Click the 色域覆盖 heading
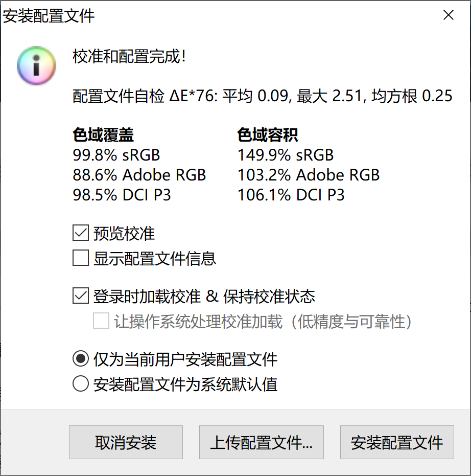471x476 pixels. [103, 135]
